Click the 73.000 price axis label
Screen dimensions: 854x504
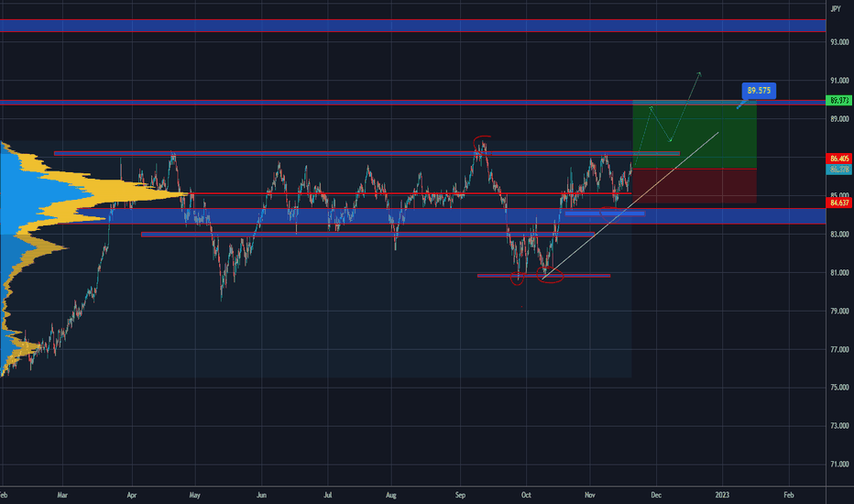(839, 425)
